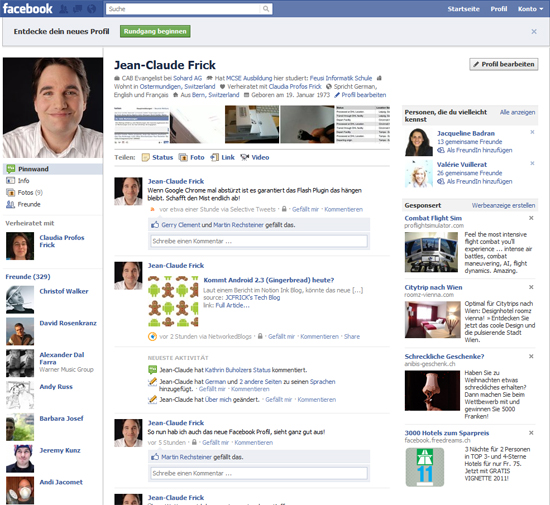Click Werbeanzeige erstellen link

(503, 206)
